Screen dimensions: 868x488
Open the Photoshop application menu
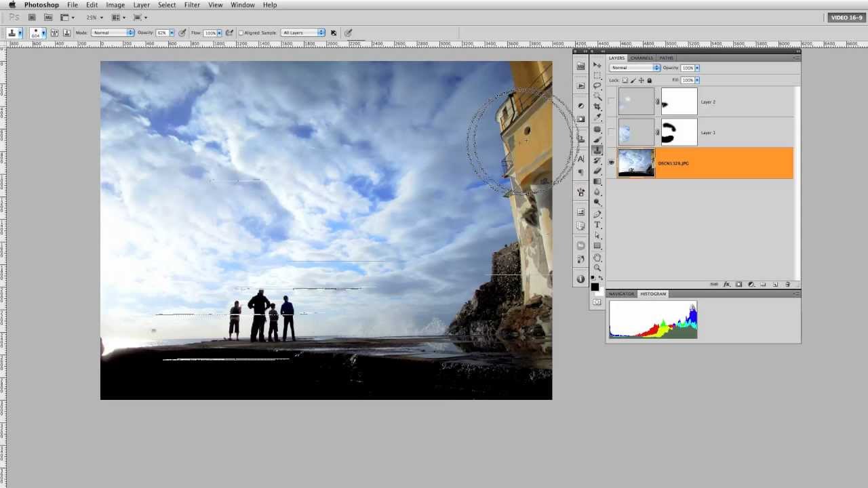(x=41, y=5)
